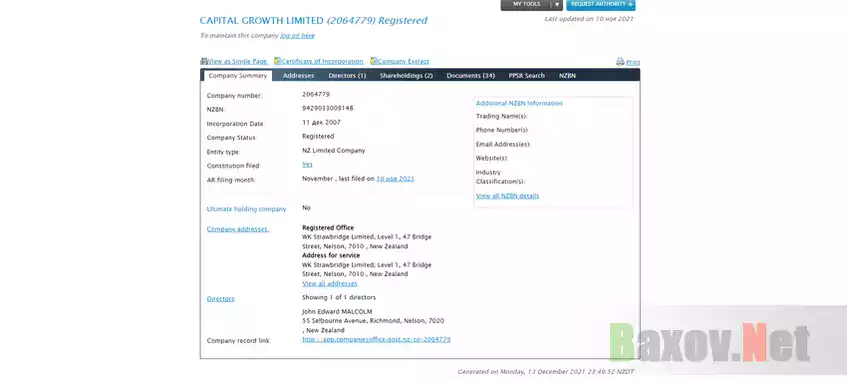Click the Certificate of Incorporation document icon

[x=277, y=61]
